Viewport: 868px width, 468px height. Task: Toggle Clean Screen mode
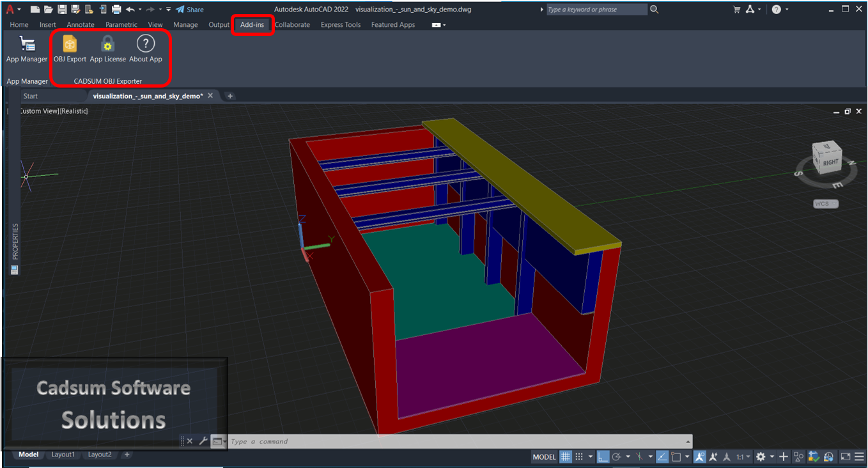(846, 456)
